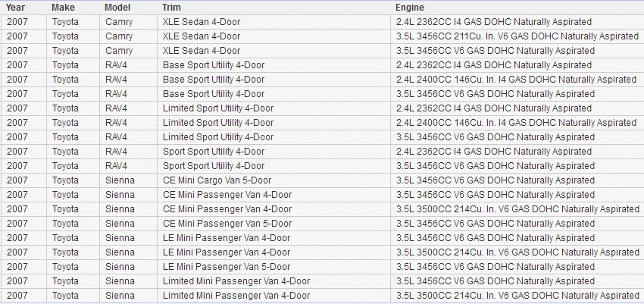Click the Year column header
This screenshot has height=304, width=644.
pyautogui.click(x=15, y=8)
